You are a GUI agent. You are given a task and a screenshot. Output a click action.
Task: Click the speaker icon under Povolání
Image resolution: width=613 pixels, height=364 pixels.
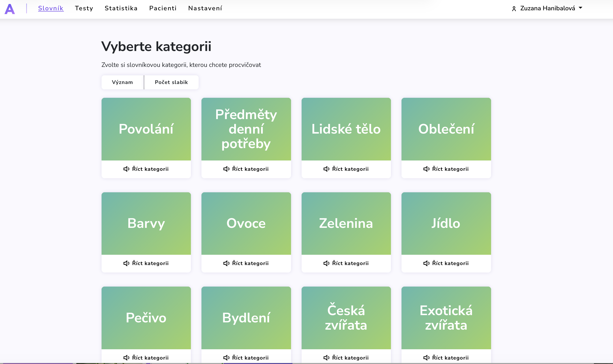point(126,169)
